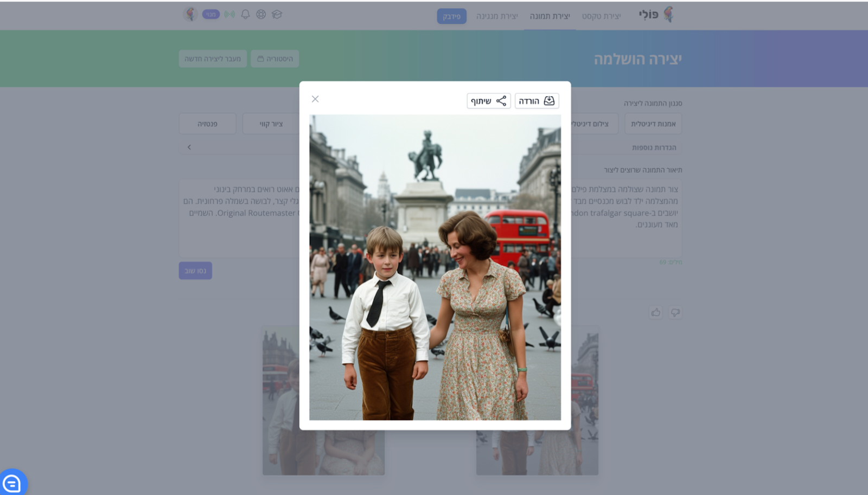Switch to the יצירת טקסט tab

coord(601,16)
